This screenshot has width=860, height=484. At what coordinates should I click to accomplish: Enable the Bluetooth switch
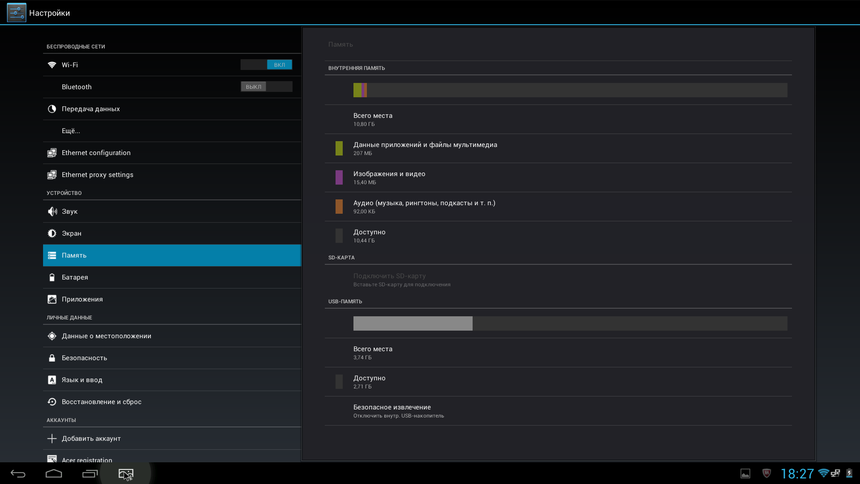pos(266,87)
